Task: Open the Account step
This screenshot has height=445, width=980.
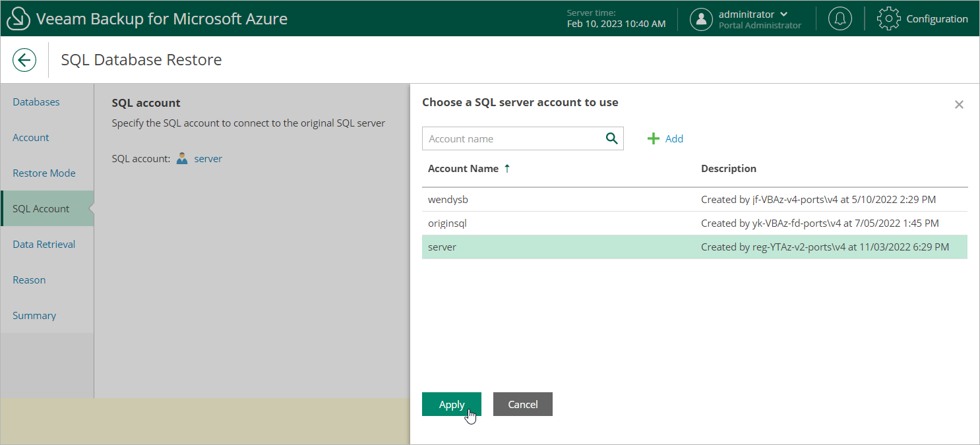Action: [x=31, y=138]
